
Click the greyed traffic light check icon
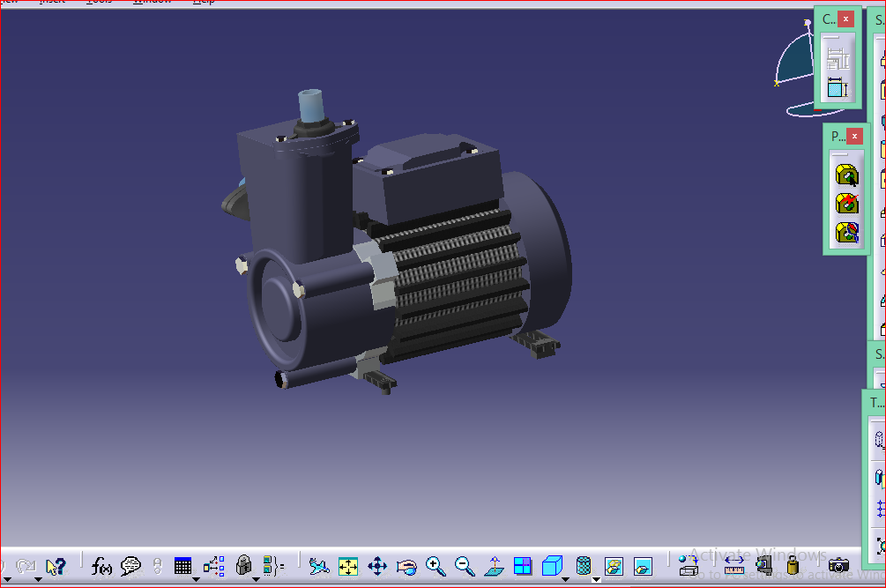[158, 566]
